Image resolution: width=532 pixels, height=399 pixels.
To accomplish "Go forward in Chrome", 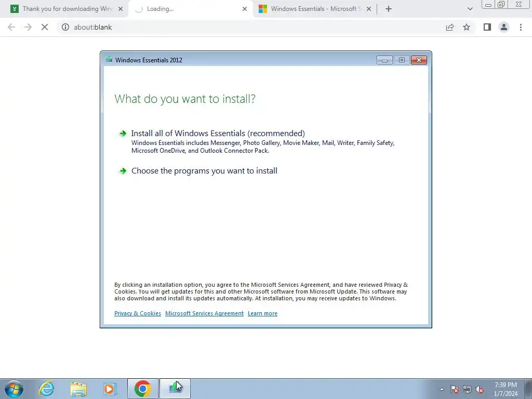I will tap(28, 27).
